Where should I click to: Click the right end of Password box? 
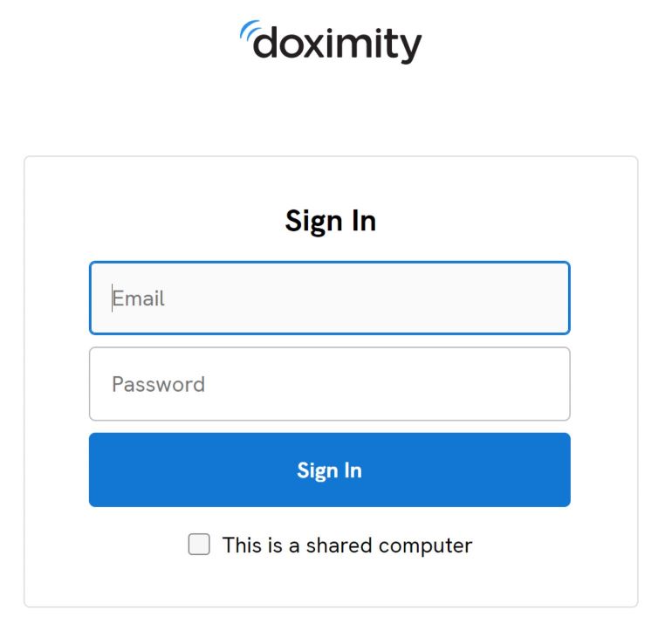click(554, 384)
